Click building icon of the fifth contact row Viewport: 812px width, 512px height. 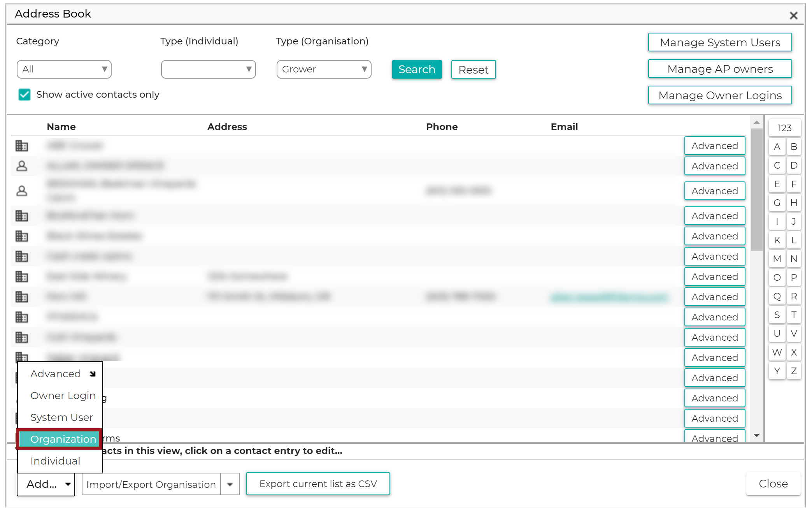coord(22,236)
